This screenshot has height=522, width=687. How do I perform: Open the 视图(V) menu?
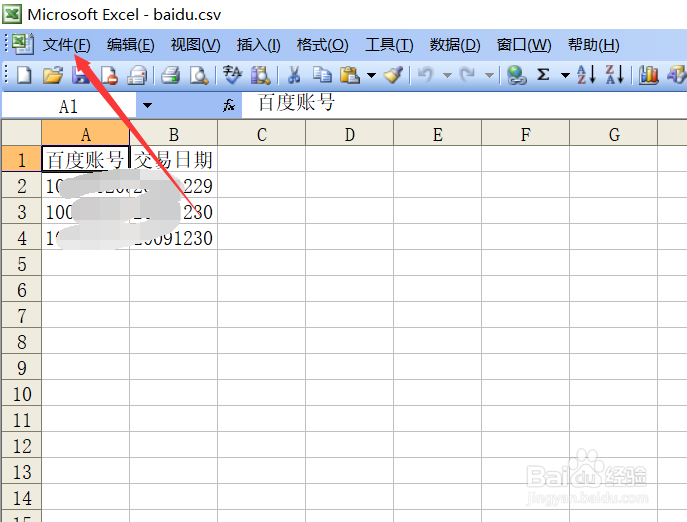[195, 45]
